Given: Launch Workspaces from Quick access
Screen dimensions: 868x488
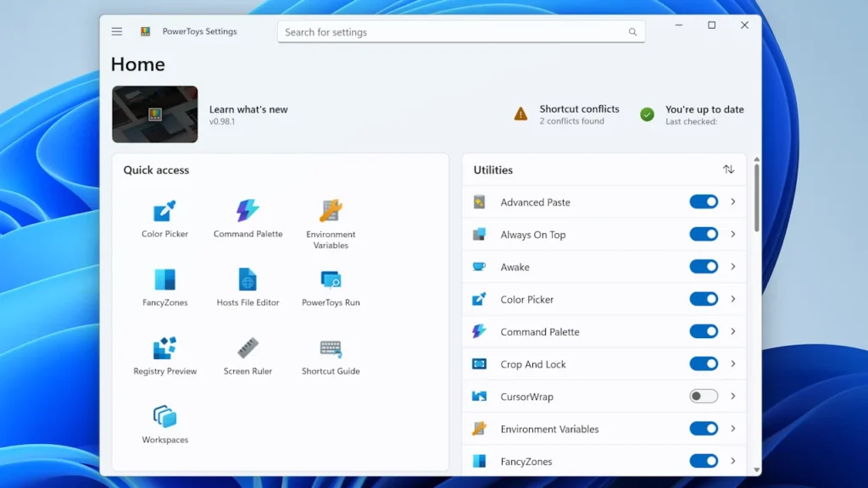Looking at the screenshot, I should click(164, 425).
